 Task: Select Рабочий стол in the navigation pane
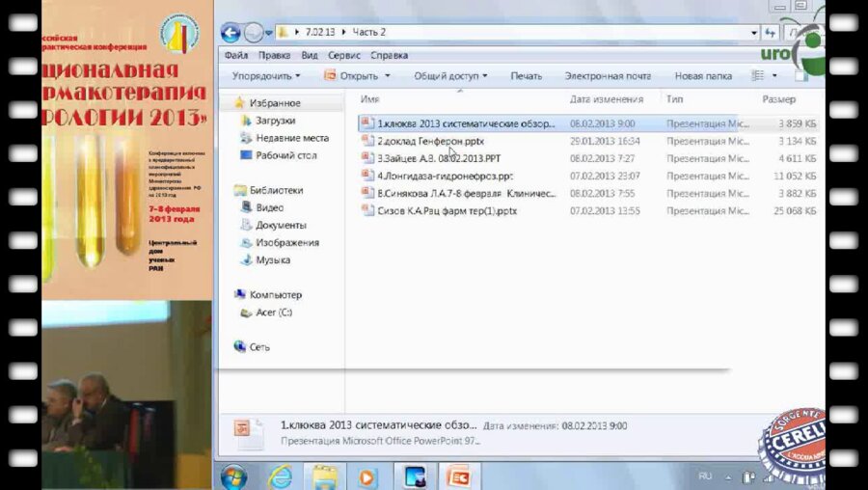285,155
